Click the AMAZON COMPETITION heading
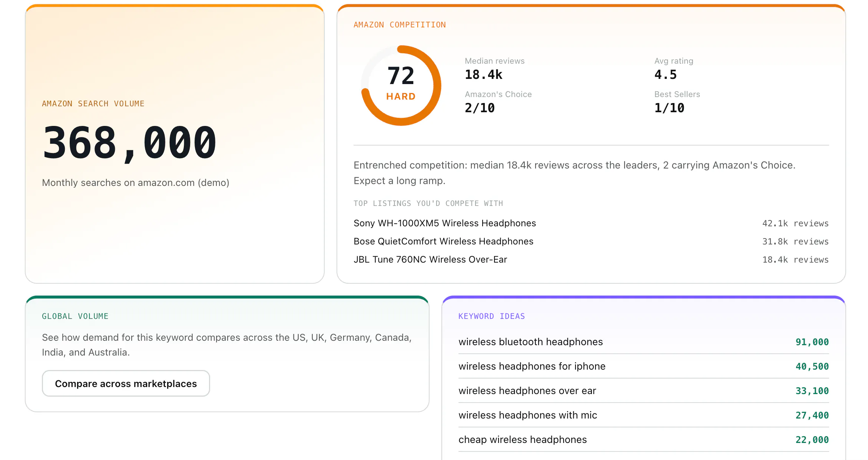 (400, 25)
